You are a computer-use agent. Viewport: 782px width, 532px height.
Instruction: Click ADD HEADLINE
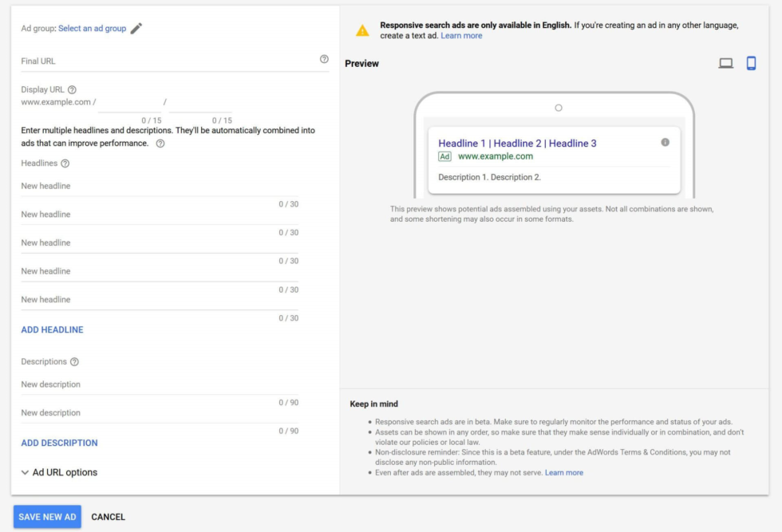coord(53,330)
